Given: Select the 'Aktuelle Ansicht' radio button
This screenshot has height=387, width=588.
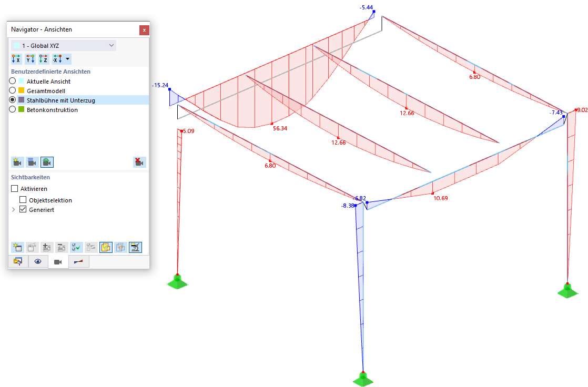Looking at the screenshot, I should point(13,81).
